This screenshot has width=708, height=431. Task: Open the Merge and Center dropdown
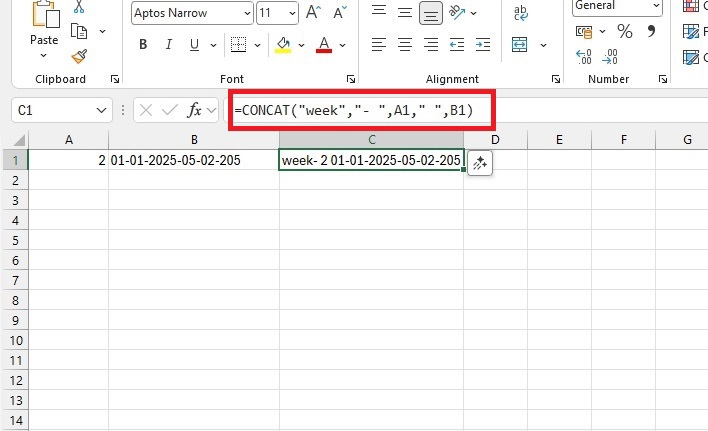(544, 45)
